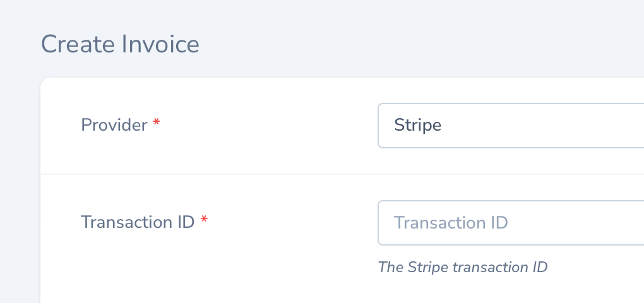Click the white form card's top-left corner
Image resolution: width=644 pixels, height=303 pixels.
(44, 82)
